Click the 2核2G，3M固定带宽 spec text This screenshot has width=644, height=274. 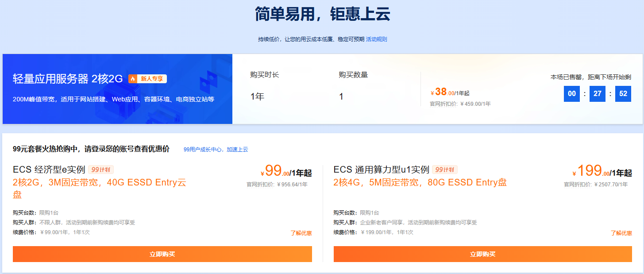coord(100,189)
